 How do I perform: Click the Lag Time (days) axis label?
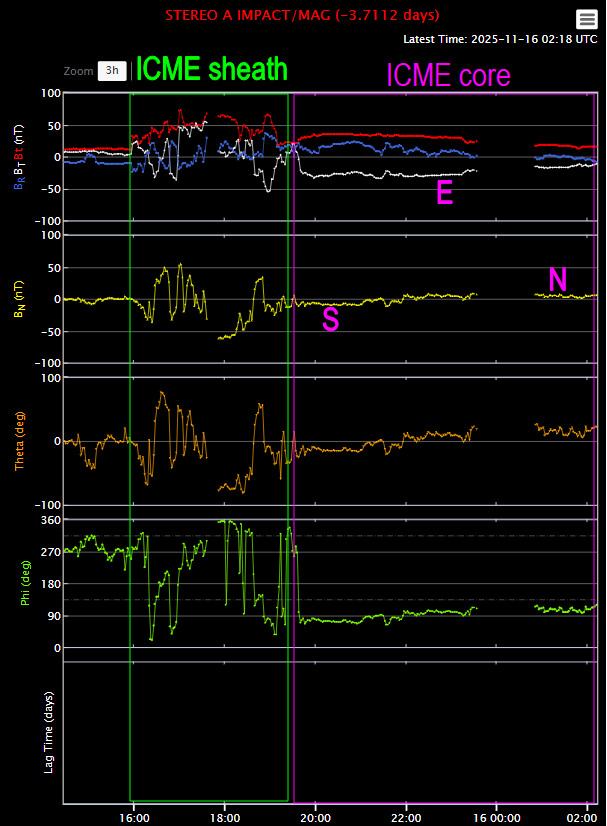48,733
